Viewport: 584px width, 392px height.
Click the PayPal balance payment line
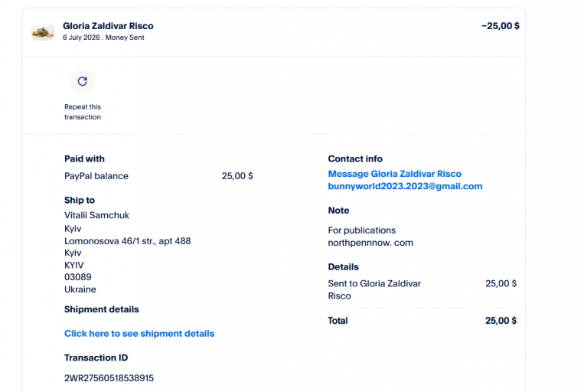click(158, 176)
